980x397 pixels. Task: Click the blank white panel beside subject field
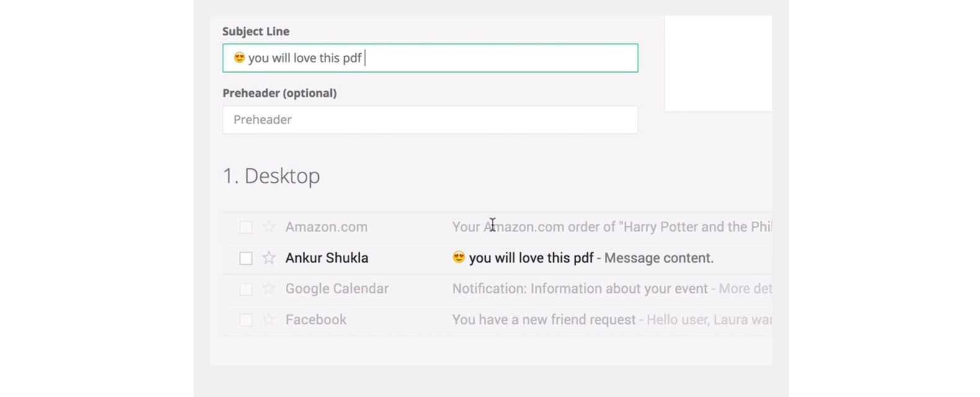tap(718, 63)
